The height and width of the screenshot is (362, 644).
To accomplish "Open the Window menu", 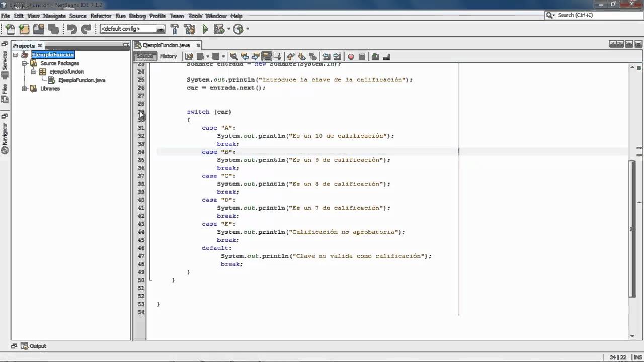I will coord(216,16).
